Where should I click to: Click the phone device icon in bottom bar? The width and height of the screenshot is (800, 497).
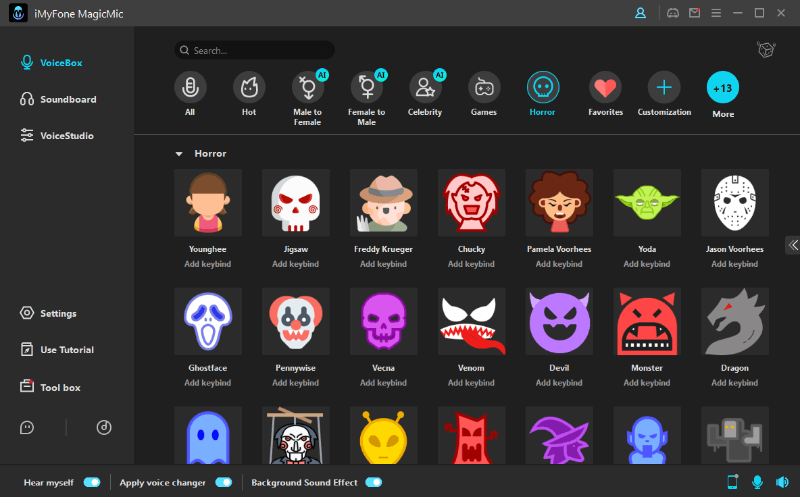(733, 482)
